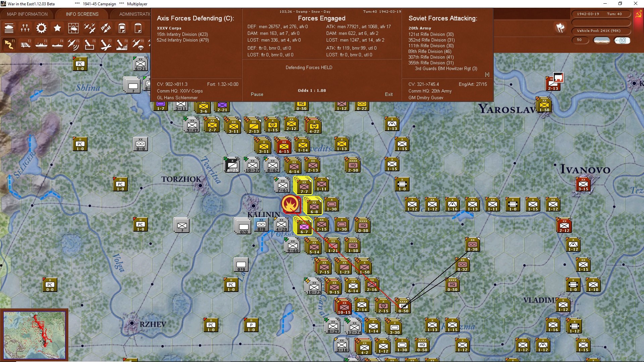Click 3rd Guards BM Howitzer Rgt entry
644x362 pixels.
coord(446,68)
